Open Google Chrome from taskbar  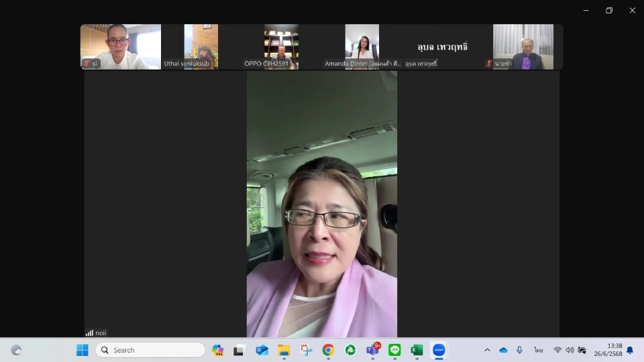[328, 350]
